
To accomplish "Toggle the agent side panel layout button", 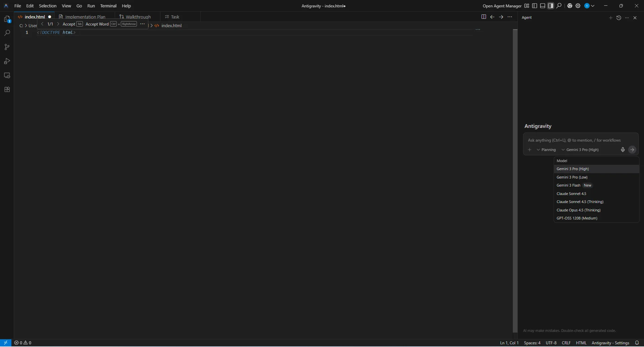I will point(551,6).
